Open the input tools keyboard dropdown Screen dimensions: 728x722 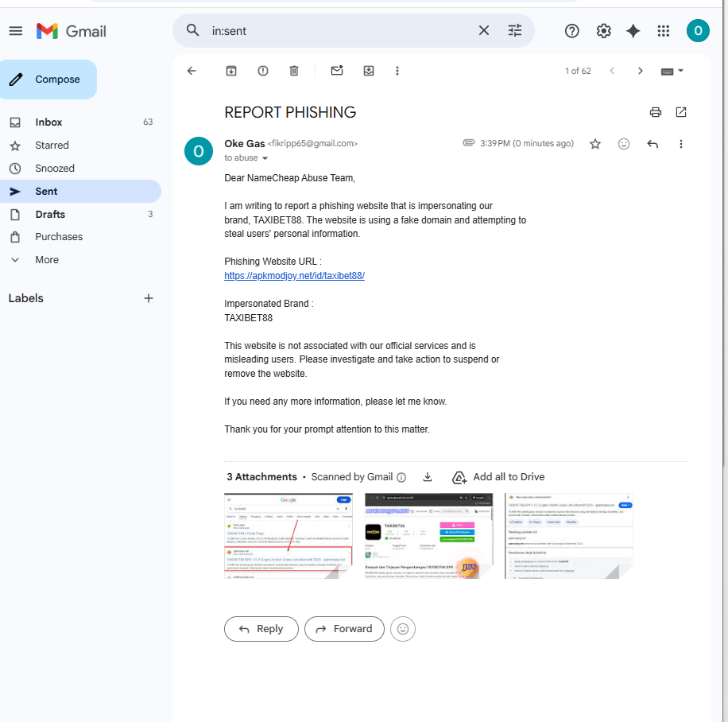672,71
